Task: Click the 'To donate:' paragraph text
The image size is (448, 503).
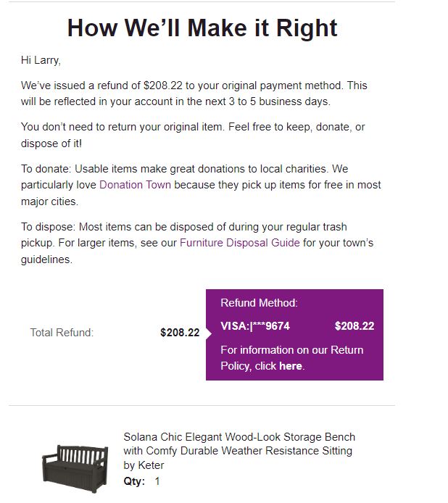Action: click(201, 185)
